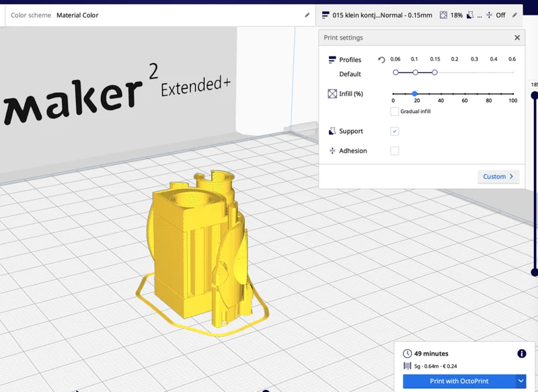
Task: Reset profile with the circular arrow icon
Action: [381, 60]
